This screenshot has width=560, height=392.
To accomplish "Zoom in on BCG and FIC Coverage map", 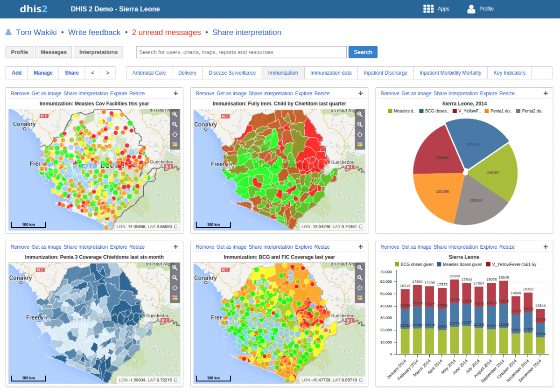I will [360, 268].
